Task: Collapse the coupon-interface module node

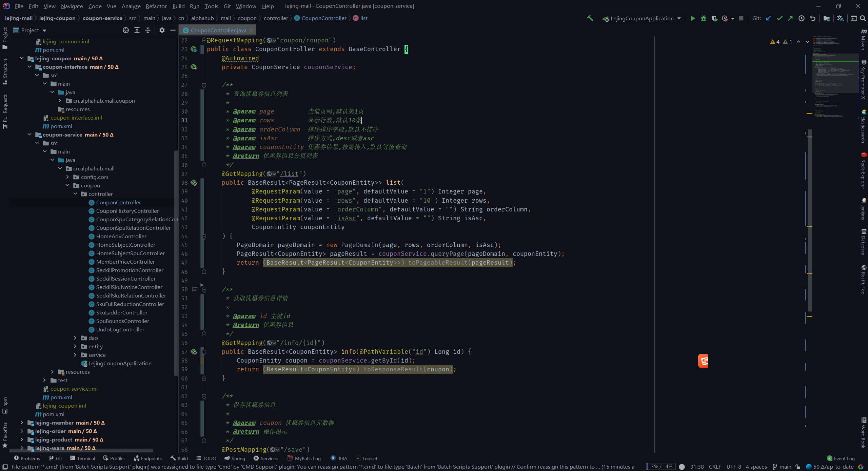Action: pyautogui.click(x=29, y=67)
